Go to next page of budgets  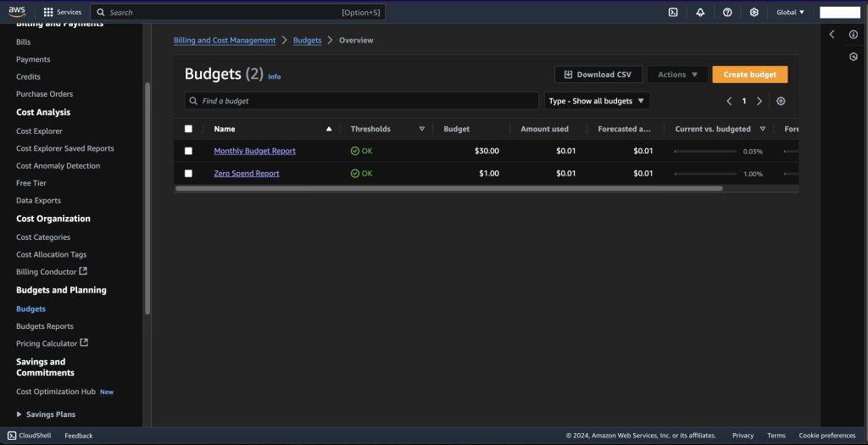coord(759,101)
